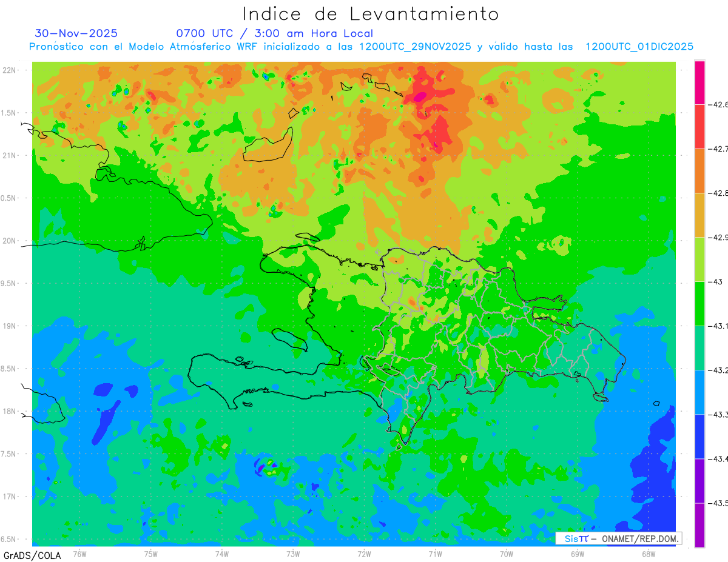
Task: Click the legend value '-43.4'
Action: click(x=719, y=459)
